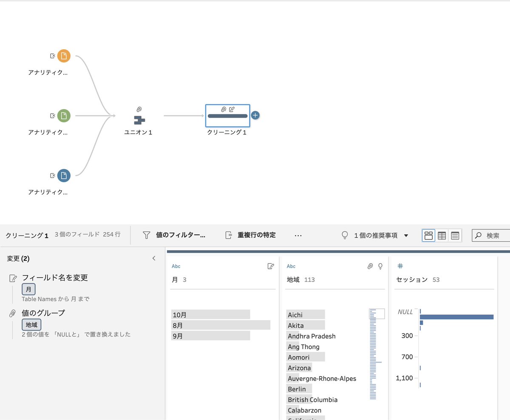Select the 月 field header

click(x=175, y=279)
